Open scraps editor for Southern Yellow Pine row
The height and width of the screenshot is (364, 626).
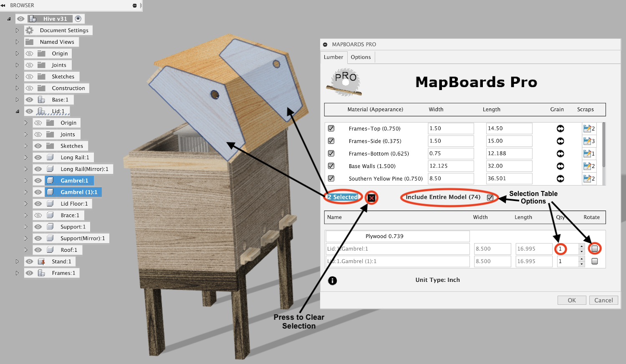(589, 178)
